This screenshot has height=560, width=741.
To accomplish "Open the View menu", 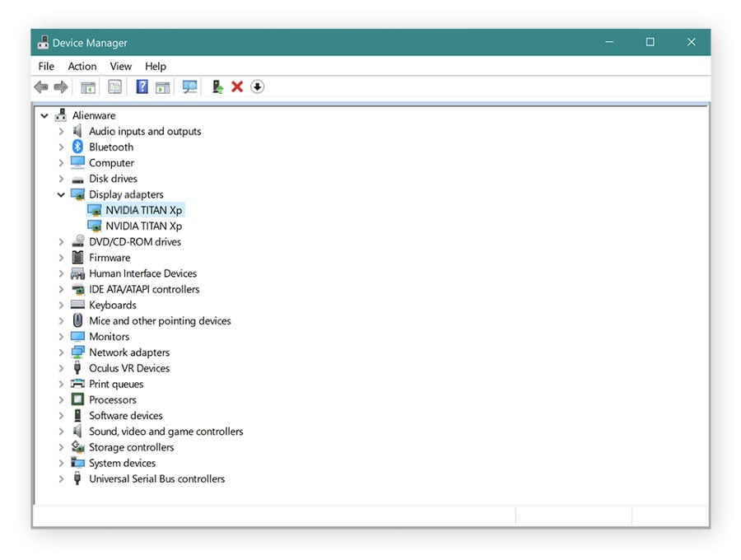I will [120, 66].
